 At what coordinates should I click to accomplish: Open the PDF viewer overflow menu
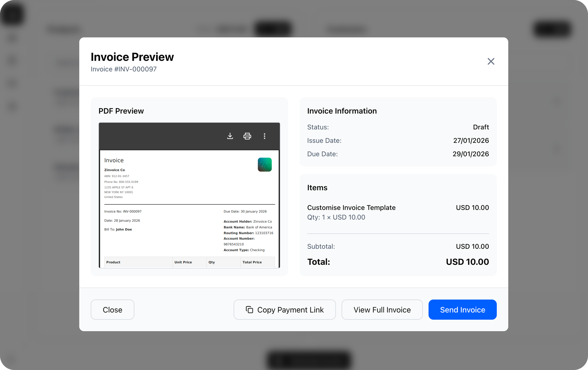(x=265, y=136)
